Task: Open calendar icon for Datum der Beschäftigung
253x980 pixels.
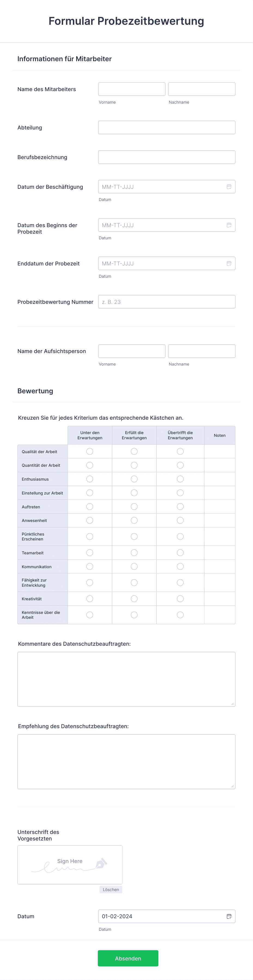Action: (x=229, y=187)
